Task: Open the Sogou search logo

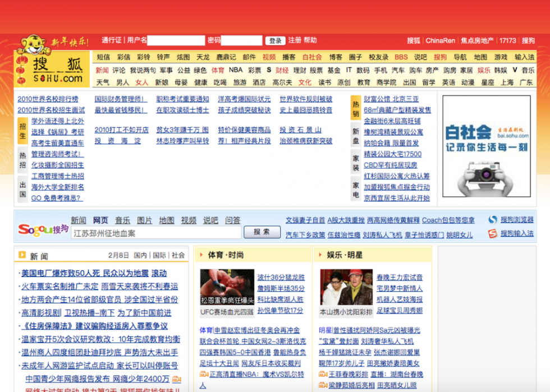Action: point(43,230)
